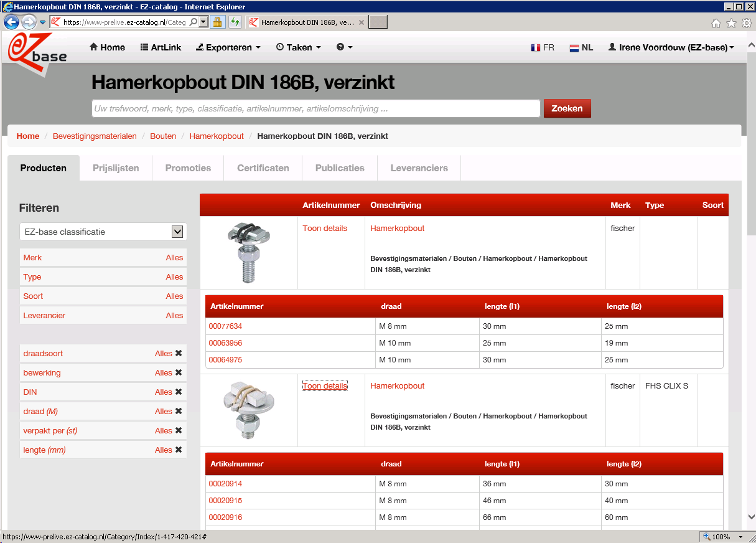Open the Home item in navigation bar

click(x=107, y=47)
